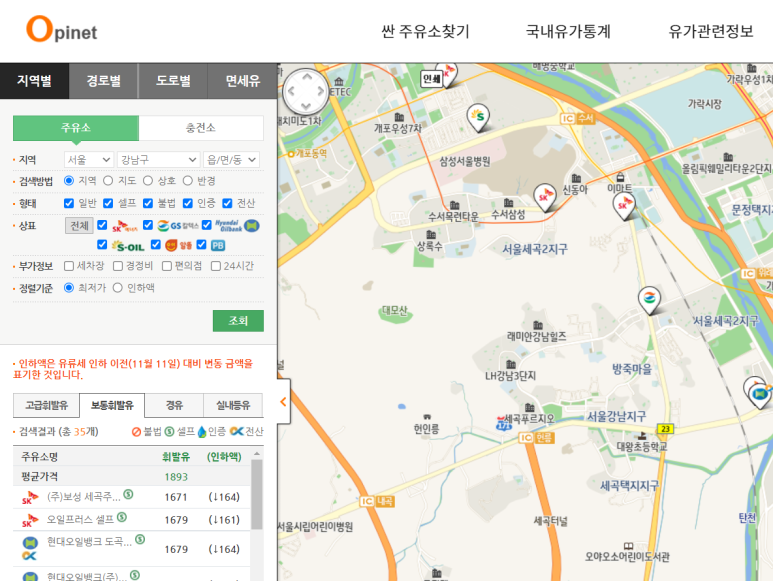Viewport: 773px width, 581px height.
Task: Switch to 실내등유 fuel tab
Action: 233,406
